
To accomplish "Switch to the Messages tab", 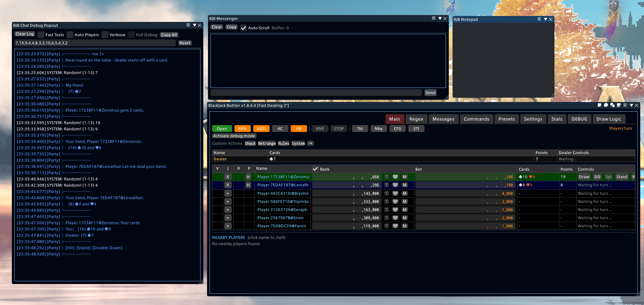I will pos(443,119).
